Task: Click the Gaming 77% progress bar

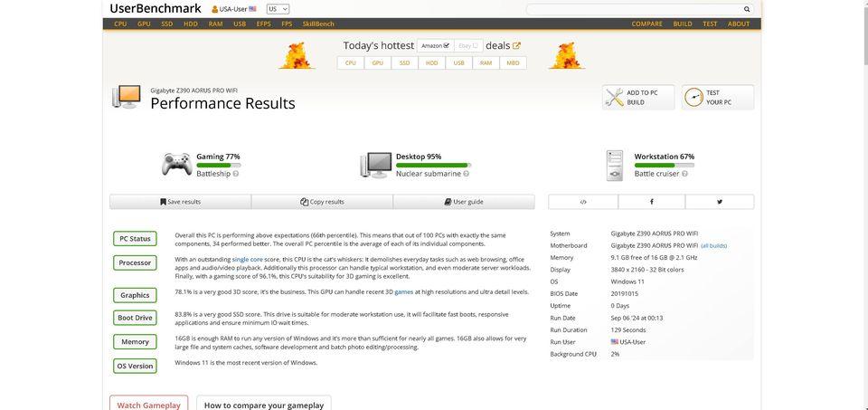Action: (x=219, y=165)
